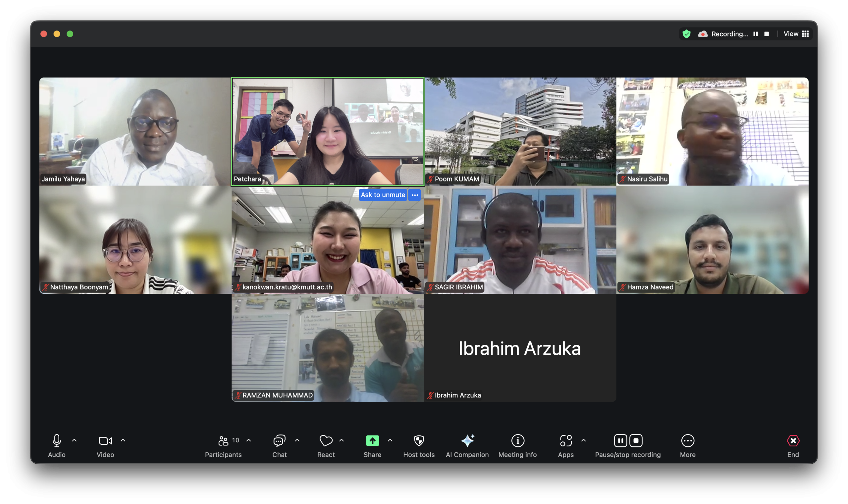The height and width of the screenshot is (504, 848).
Task: Mute microphone via Audio button
Action: [x=57, y=441]
